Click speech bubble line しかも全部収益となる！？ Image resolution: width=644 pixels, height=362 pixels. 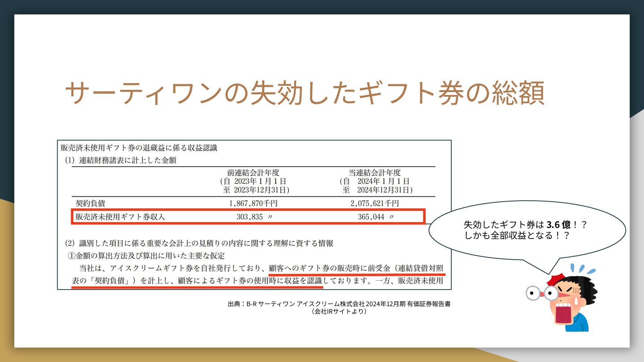click(x=517, y=236)
